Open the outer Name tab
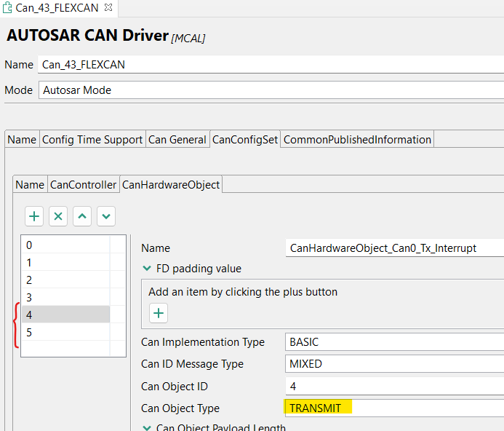 (x=22, y=139)
